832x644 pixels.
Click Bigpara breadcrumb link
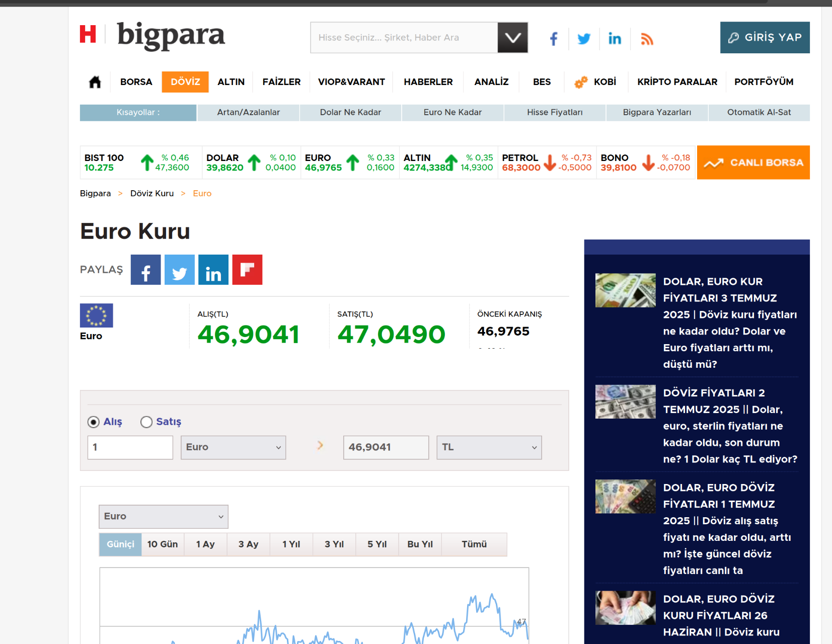coord(95,194)
